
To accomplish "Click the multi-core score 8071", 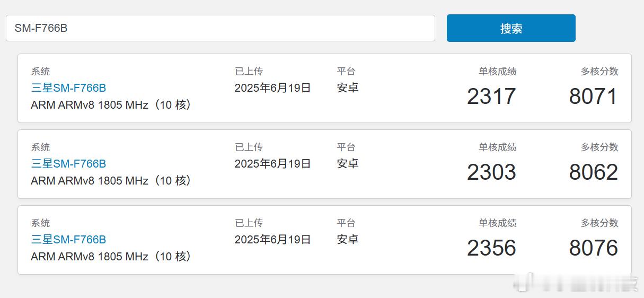I will click(x=594, y=97).
